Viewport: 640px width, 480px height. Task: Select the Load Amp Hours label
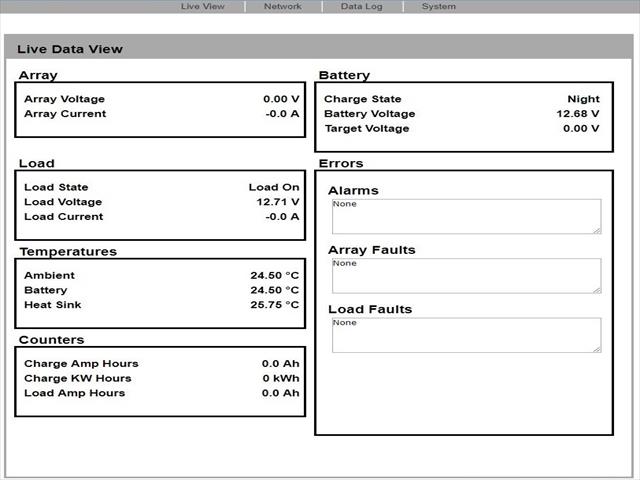(x=75, y=393)
